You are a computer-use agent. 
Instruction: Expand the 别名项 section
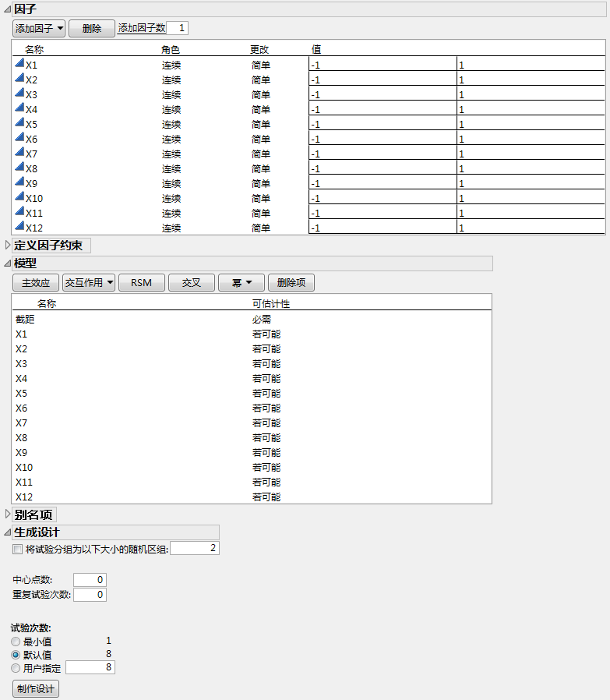7,514
